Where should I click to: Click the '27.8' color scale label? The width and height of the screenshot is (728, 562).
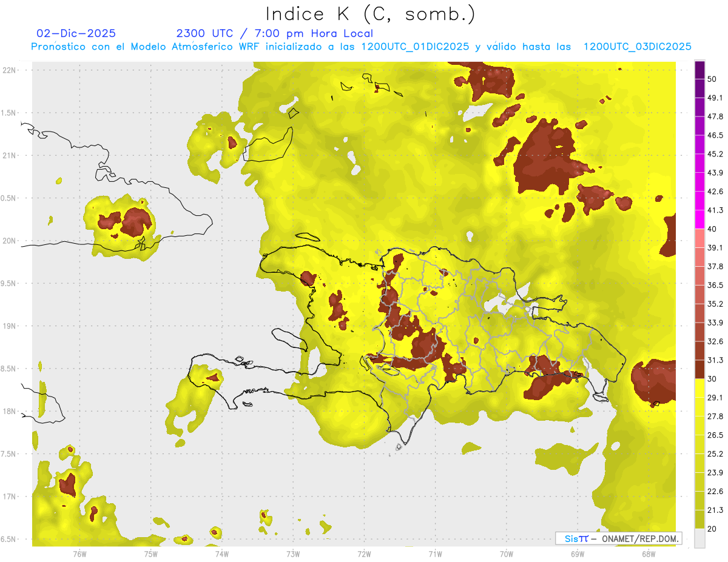tap(715, 416)
